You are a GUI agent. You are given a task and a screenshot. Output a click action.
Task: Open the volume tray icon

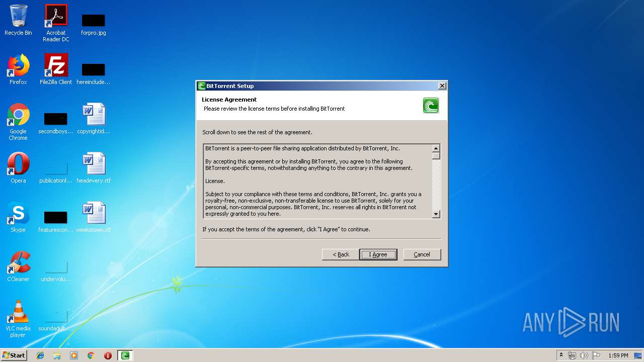point(584,355)
